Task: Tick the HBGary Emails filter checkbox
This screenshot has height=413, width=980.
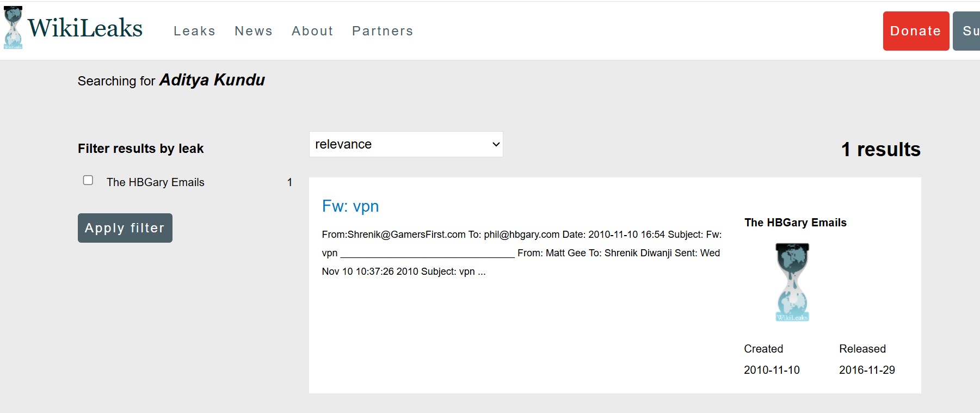Action: click(x=88, y=180)
